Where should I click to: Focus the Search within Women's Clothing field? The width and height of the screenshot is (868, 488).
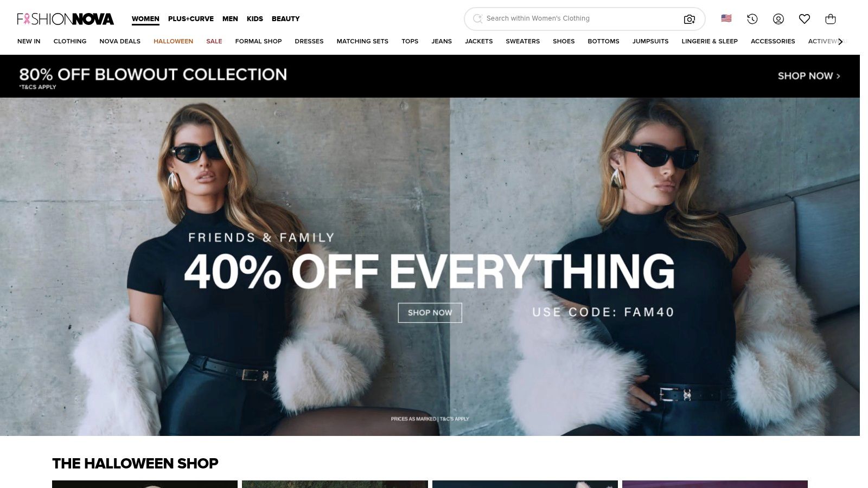pos(580,18)
